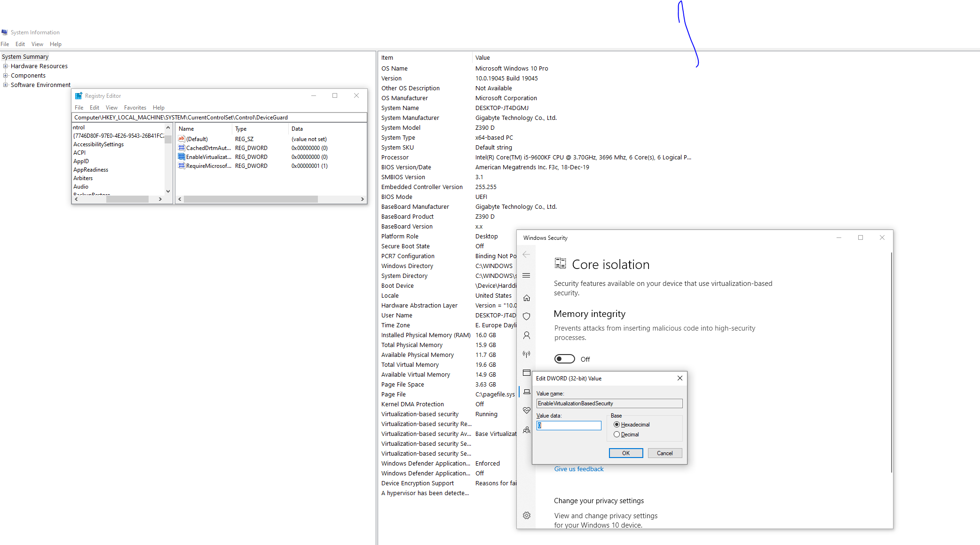Toggle Memory integrity switch
Screen dimensions: 980x545
564,359
